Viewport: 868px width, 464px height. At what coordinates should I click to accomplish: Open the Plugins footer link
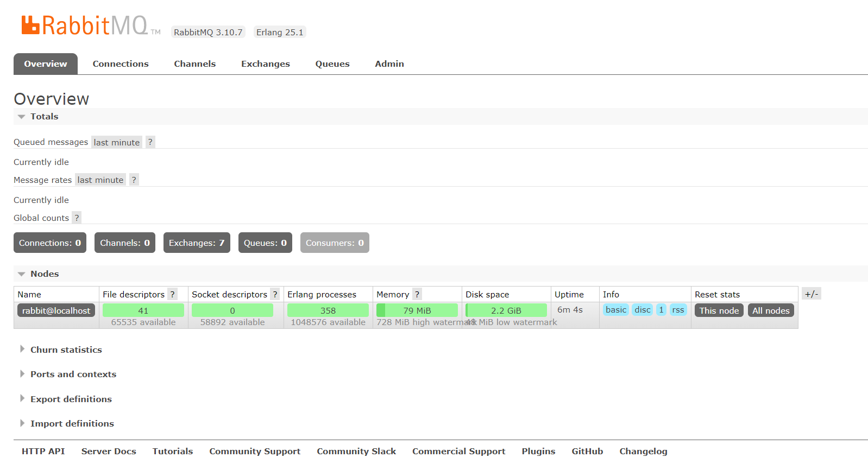(x=538, y=451)
